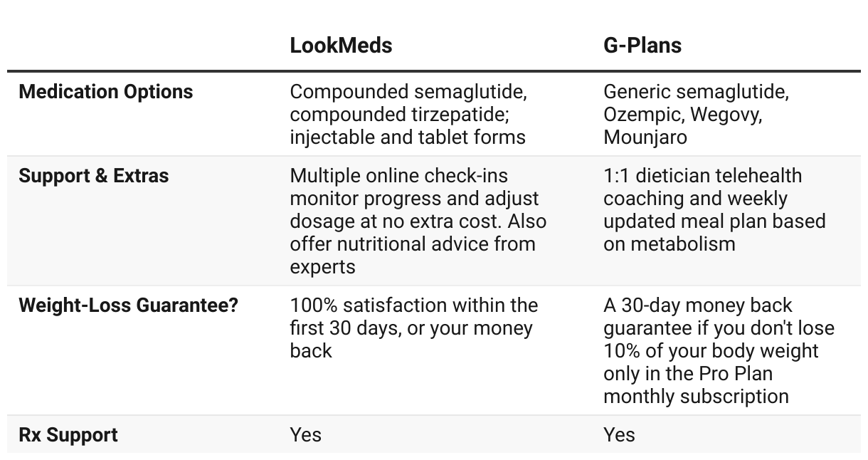Click the G-Plans column header
The height and width of the screenshot is (460, 868).
pyautogui.click(x=642, y=46)
